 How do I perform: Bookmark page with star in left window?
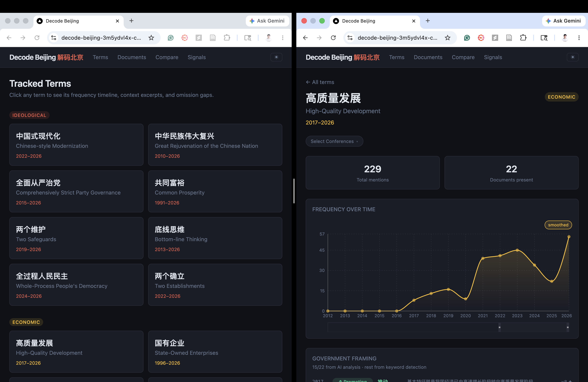[x=151, y=38]
